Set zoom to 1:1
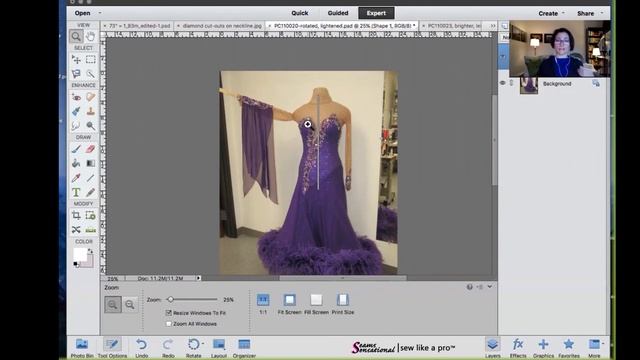The height and width of the screenshot is (360, 640). [263, 304]
